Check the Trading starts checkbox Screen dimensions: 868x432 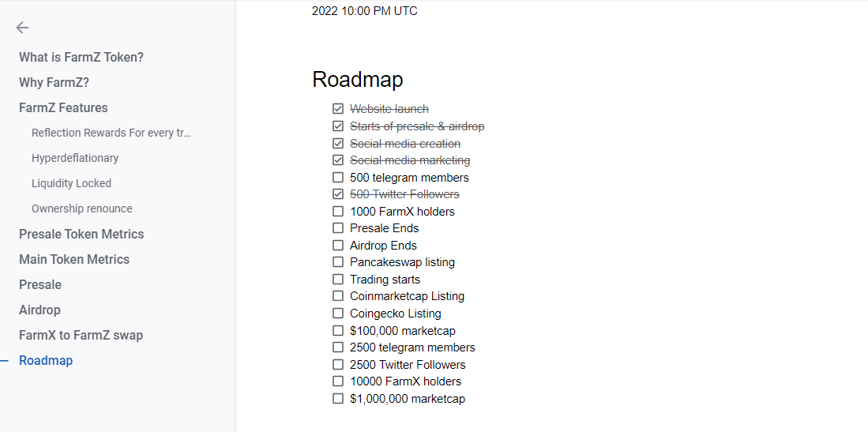[338, 279]
